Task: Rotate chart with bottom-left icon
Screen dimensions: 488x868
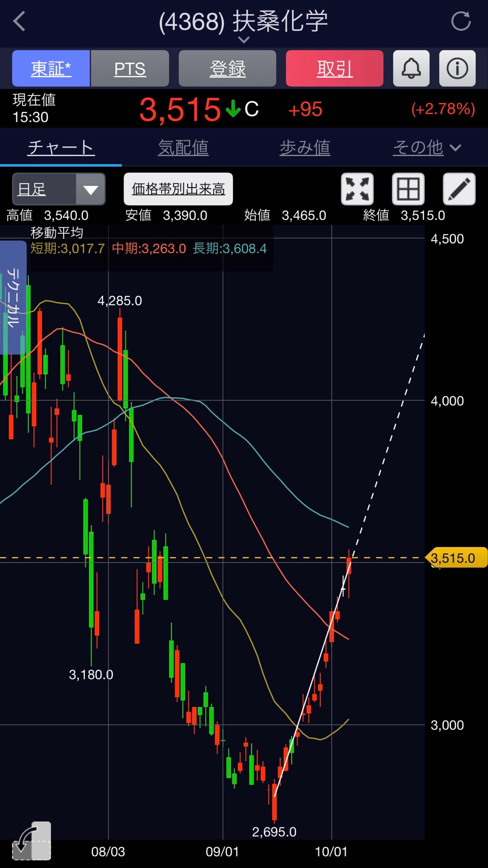Action: pyautogui.click(x=32, y=841)
